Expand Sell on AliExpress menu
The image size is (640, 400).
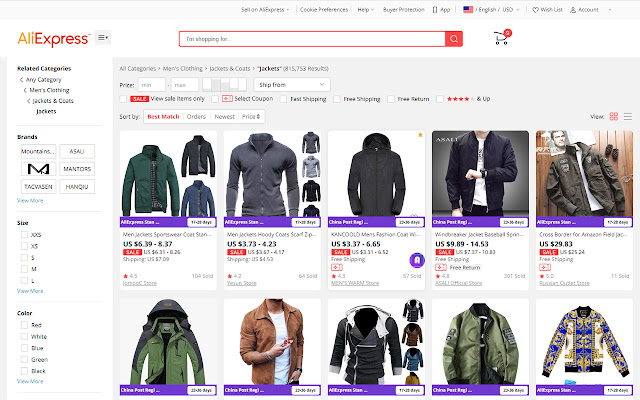(265, 10)
